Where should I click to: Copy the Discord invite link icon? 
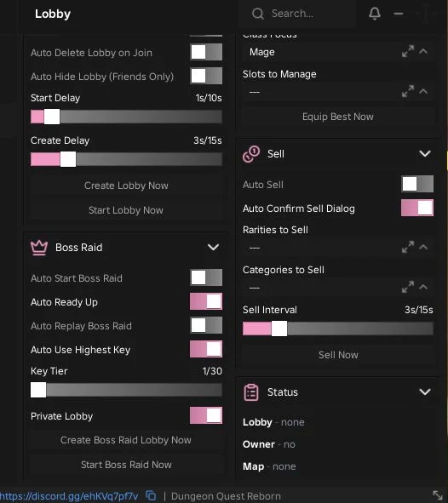pos(151,495)
